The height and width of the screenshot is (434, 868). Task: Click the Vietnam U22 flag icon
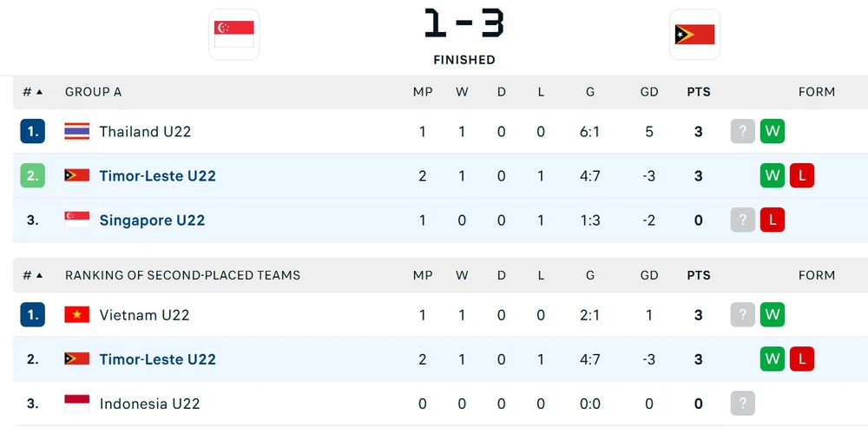[76, 315]
